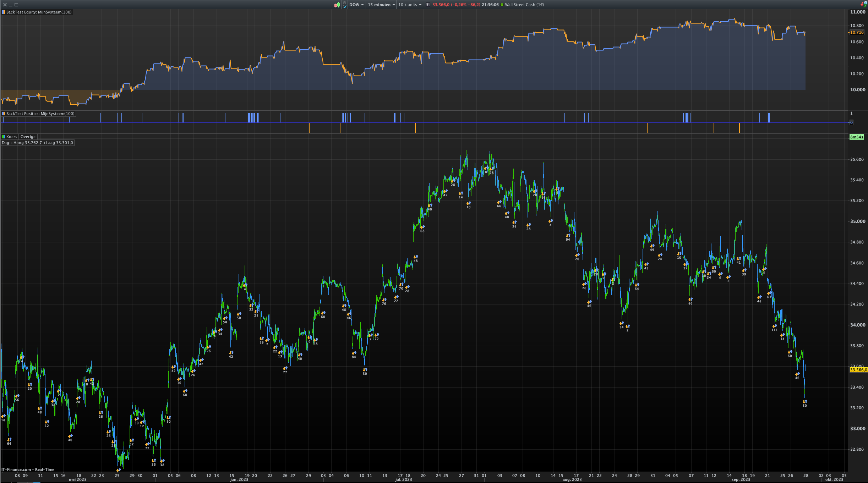Click the 8m54s candle countdown badge

point(856,137)
